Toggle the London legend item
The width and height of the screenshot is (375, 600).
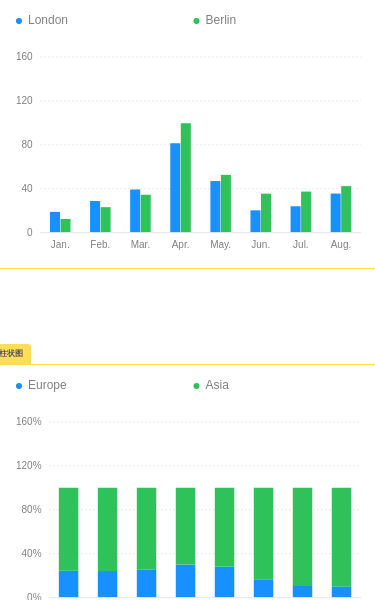coord(42,20)
